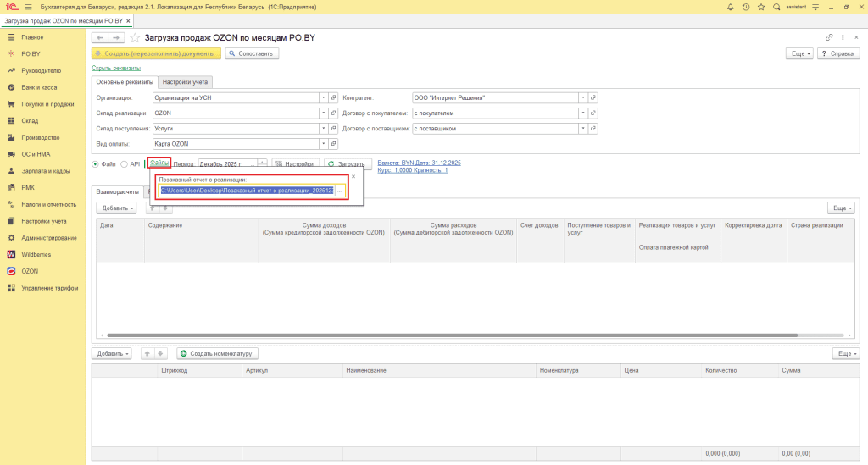Screen dimensions: 868x465
Task: Switch to the Настройки учета tab
Action: pos(185,82)
